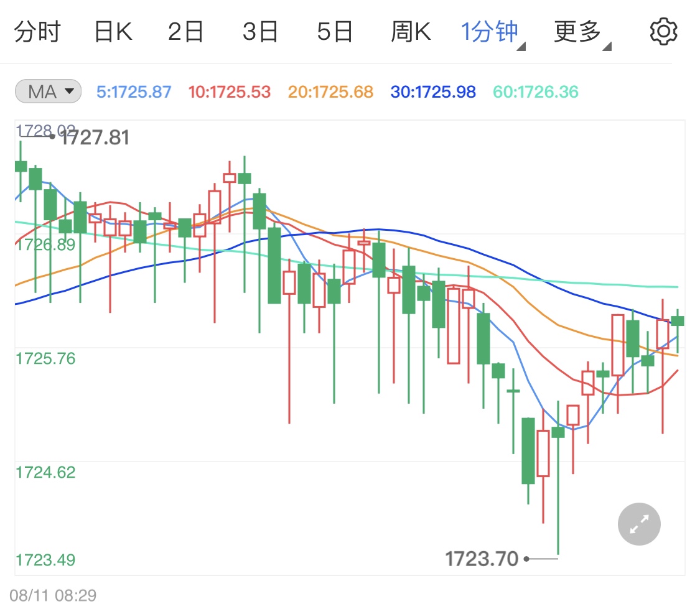This screenshot has width=700, height=614.
Task: Toggle the 分时 intraday line view
Action: (x=35, y=30)
